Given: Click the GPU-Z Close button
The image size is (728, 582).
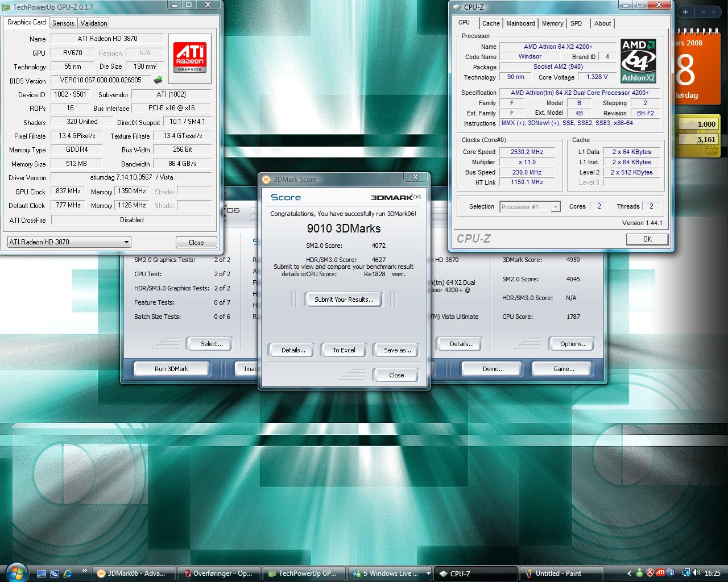Looking at the screenshot, I should (x=196, y=242).
